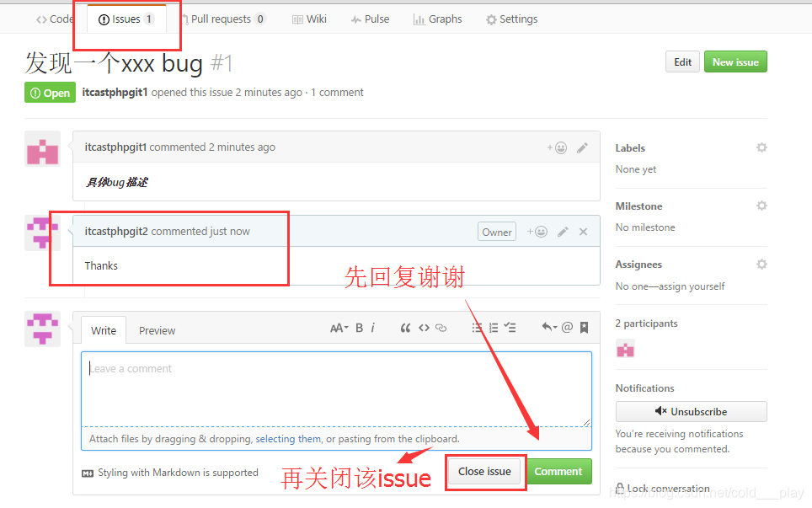Click 'just now' timestamp on Thanks comment
Screen dimensions: 812x508
pos(230,232)
